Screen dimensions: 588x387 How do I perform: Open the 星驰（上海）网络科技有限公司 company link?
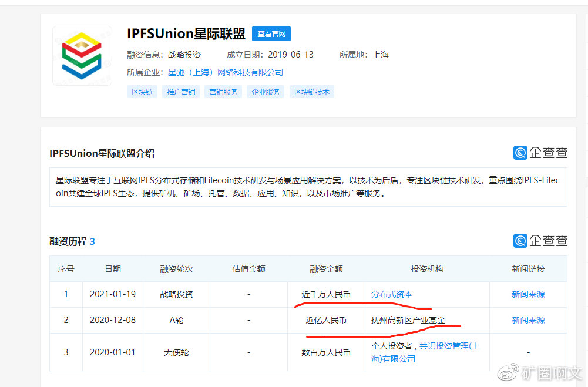(226, 72)
